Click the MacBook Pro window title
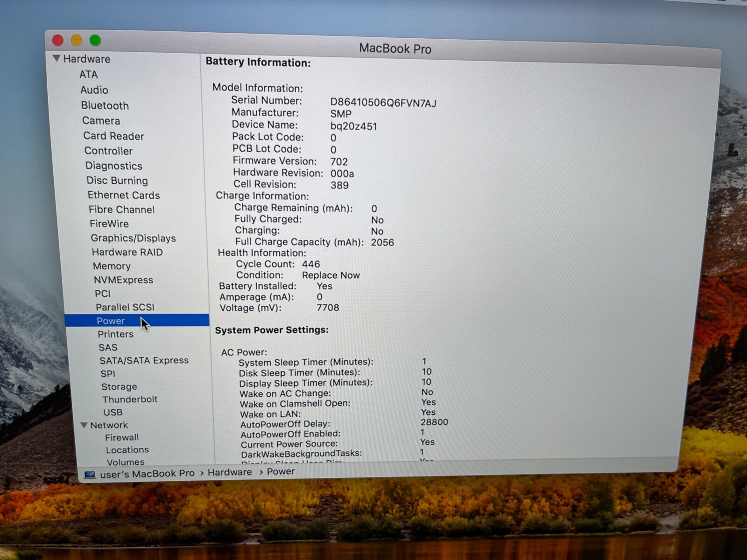Screen dimensions: 747x560 click(395, 49)
